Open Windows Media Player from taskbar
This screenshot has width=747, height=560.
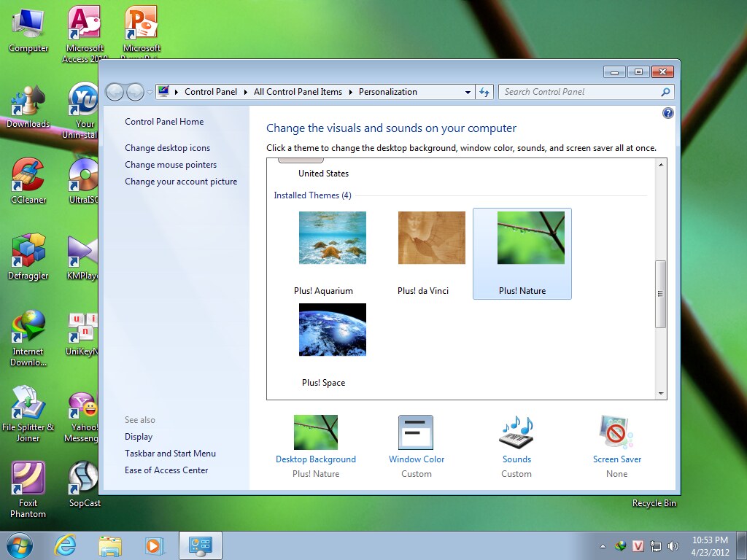click(154, 545)
